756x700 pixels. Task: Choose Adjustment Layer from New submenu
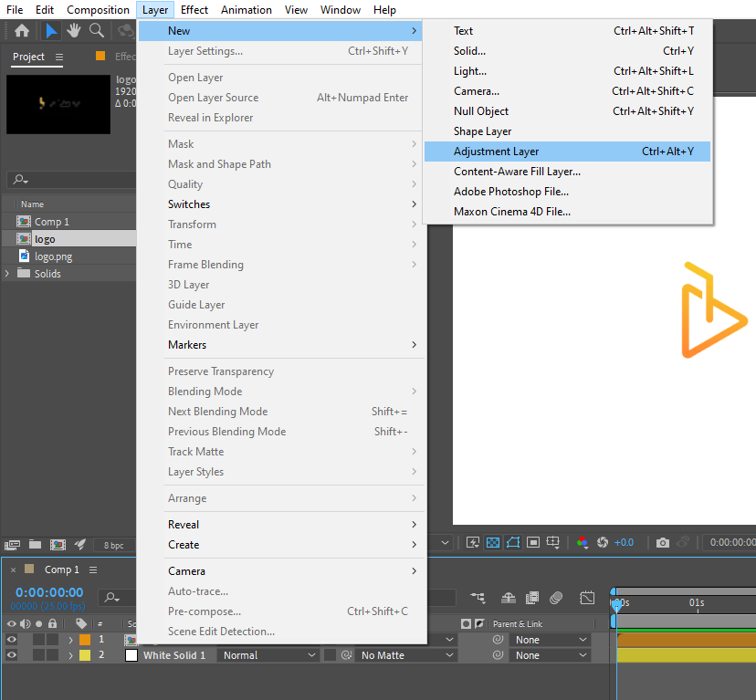coord(496,151)
